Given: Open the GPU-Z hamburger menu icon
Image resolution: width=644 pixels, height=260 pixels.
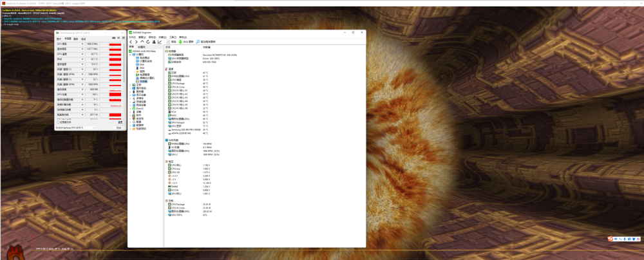Looking at the screenshot, I should pos(124,38).
